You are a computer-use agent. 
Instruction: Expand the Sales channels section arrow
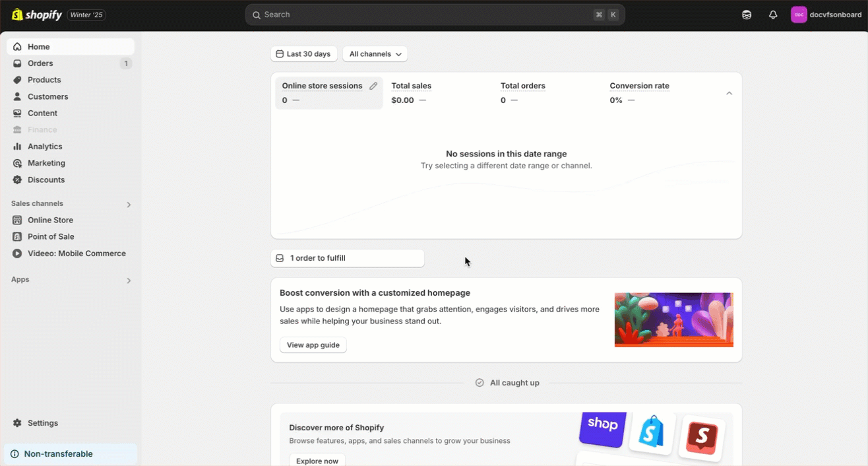129,205
